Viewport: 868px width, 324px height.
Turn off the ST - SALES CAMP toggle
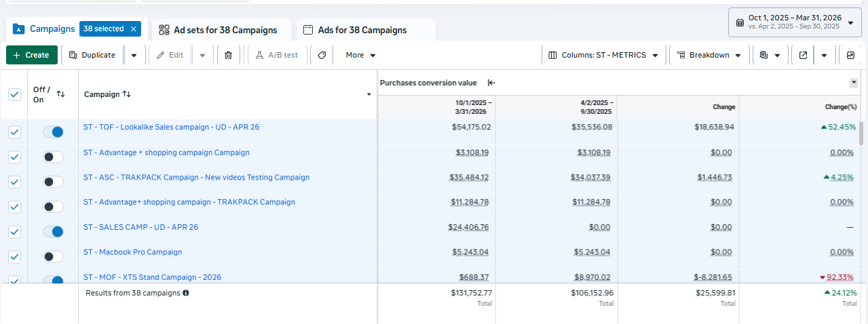[x=53, y=232]
